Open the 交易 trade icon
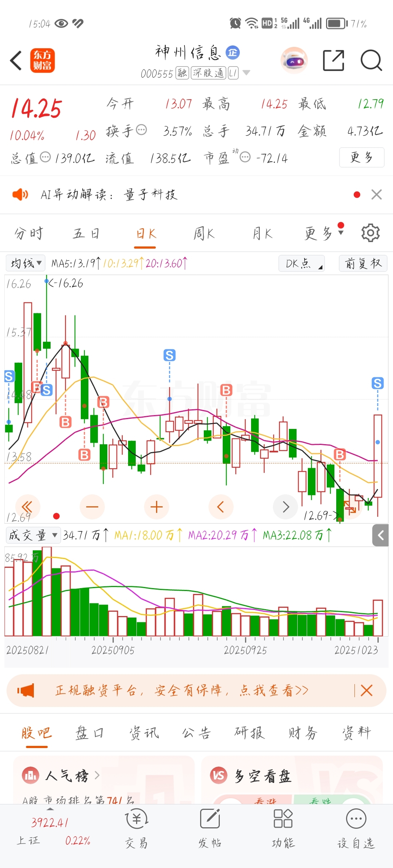 point(136,829)
